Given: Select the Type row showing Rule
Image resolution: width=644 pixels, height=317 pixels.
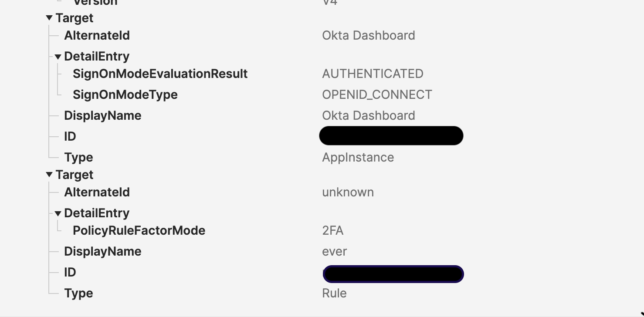Looking at the screenshot, I should click(x=78, y=293).
